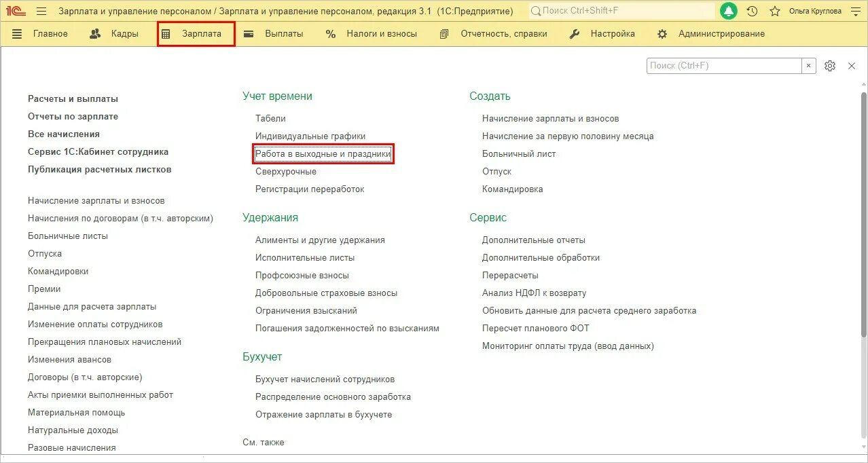This screenshot has height=463, width=868.
Task: Open Распределение основного заработка
Action: tap(333, 397)
